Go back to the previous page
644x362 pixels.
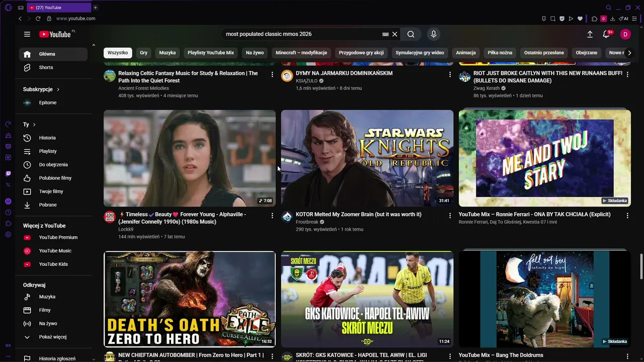(x=20, y=19)
